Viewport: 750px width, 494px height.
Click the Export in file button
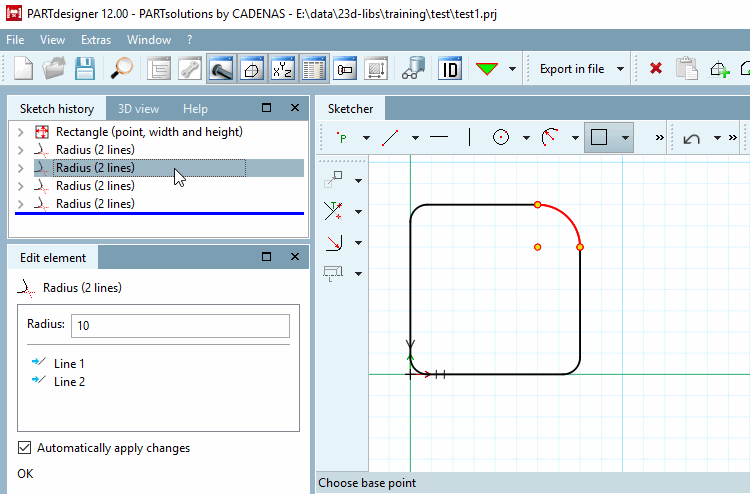tap(571, 69)
